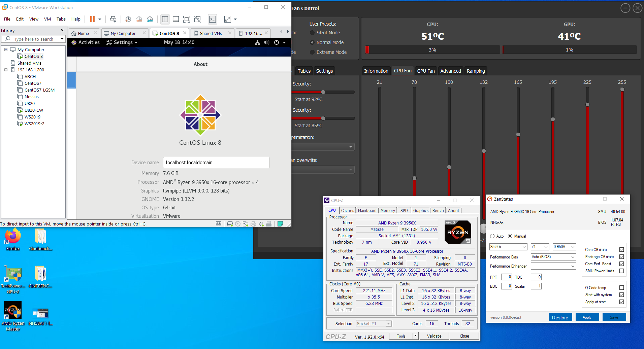The height and width of the screenshot is (349, 644).
Task: Switch to the Shared VMs tab
Action: click(x=211, y=33)
